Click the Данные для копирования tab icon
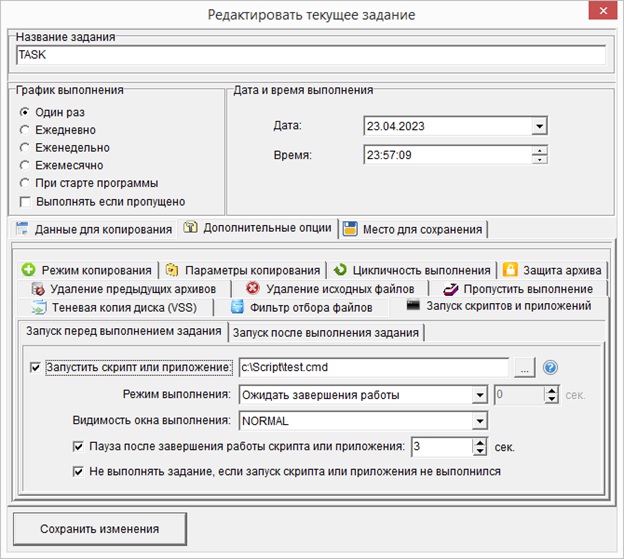624x559 pixels. (22, 229)
